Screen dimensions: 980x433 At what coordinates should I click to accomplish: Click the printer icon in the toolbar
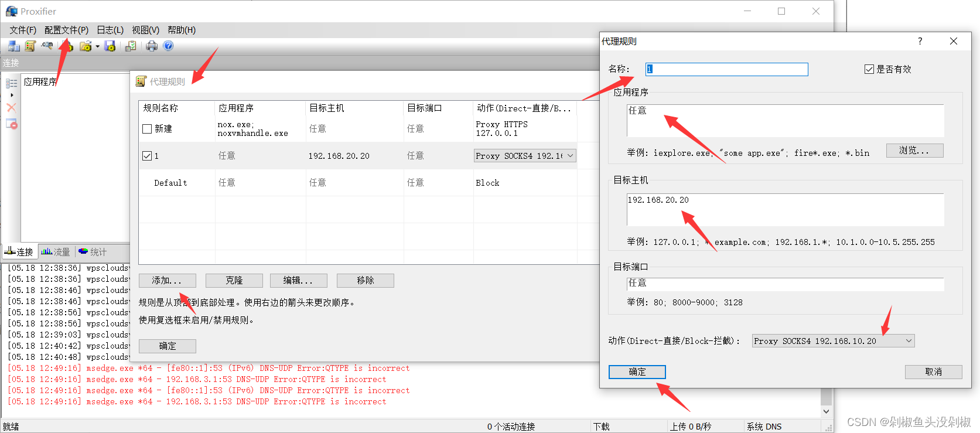pyautogui.click(x=152, y=46)
